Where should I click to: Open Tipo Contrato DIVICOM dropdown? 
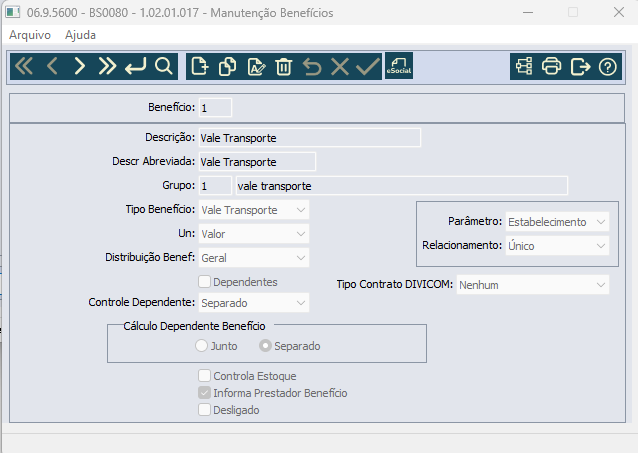533,285
